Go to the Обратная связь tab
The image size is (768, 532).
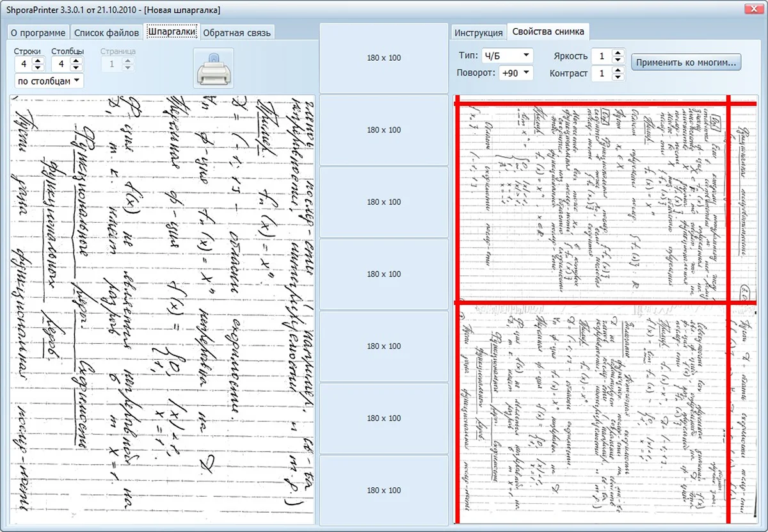click(237, 33)
